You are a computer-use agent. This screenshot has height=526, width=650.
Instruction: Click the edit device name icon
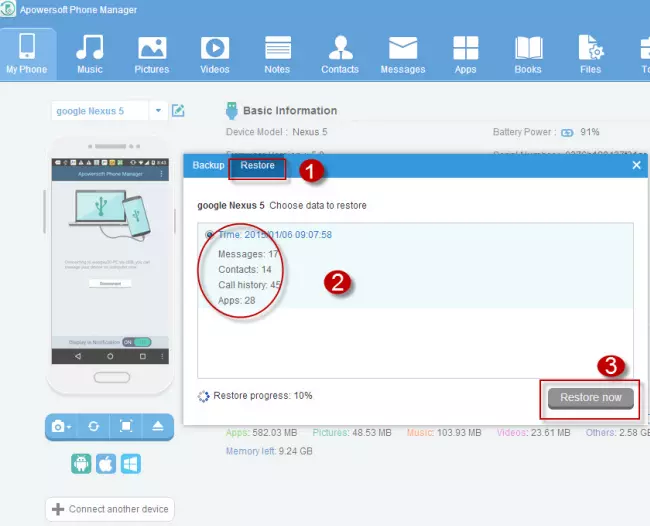pos(178,110)
